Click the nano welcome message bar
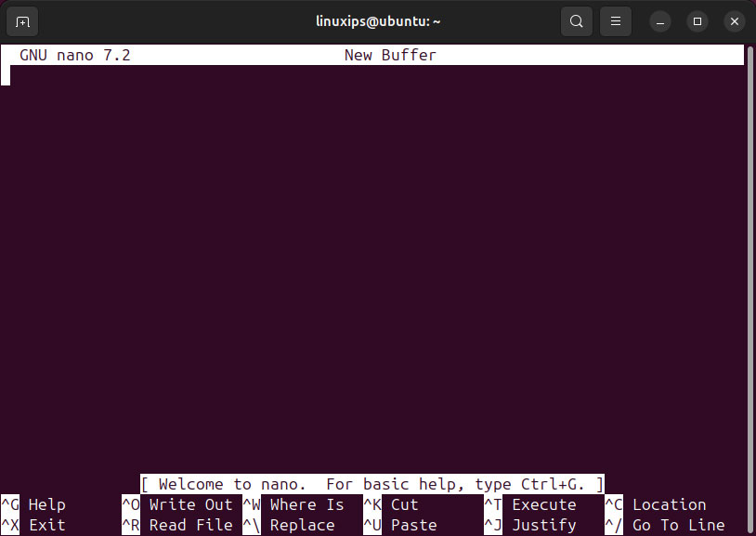The width and height of the screenshot is (756, 536). [x=373, y=483]
